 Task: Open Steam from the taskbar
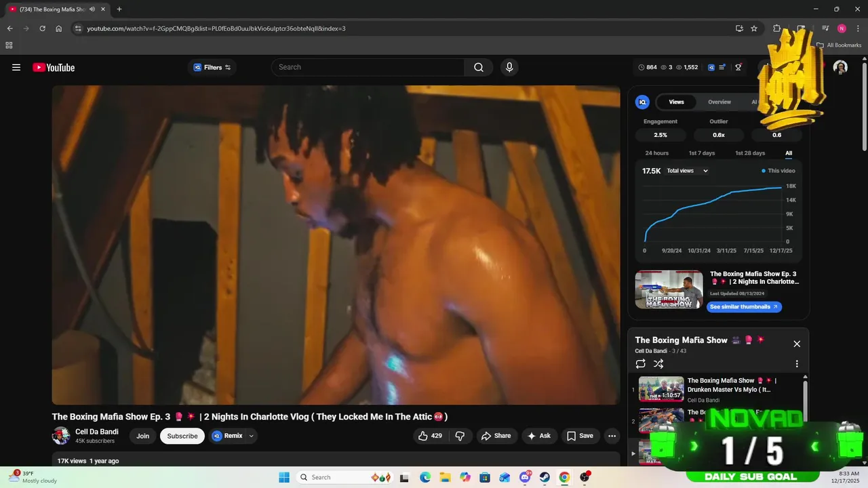[545, 477]
